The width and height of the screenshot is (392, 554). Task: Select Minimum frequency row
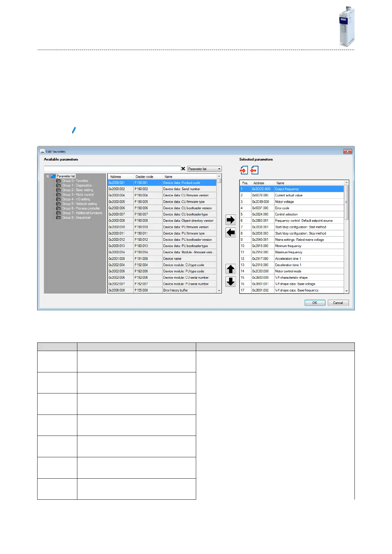click(x=292, y=246)
